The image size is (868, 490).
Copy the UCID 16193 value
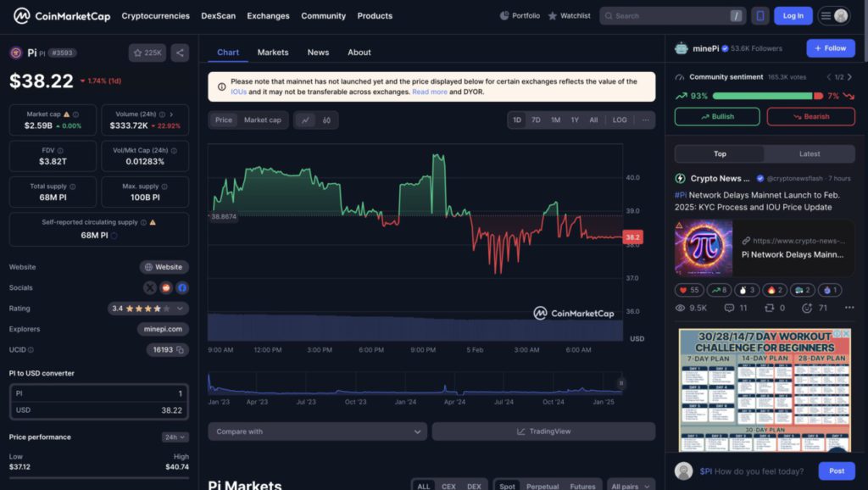[x=180, y=350]
